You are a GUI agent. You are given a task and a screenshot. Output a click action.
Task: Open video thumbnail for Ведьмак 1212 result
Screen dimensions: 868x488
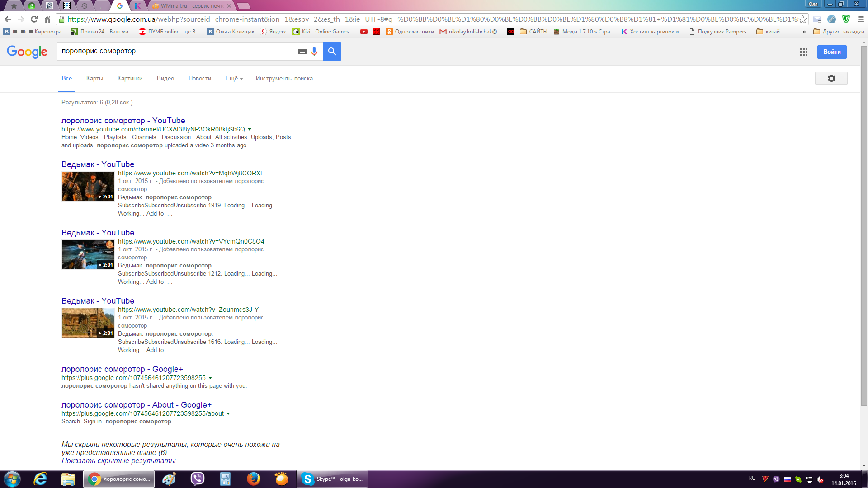(88, 254)
